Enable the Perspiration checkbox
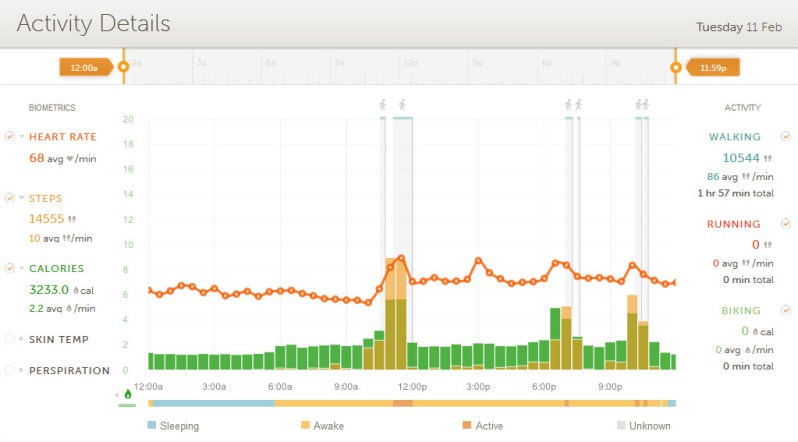 pyautogui.click(x=9, y=370)
